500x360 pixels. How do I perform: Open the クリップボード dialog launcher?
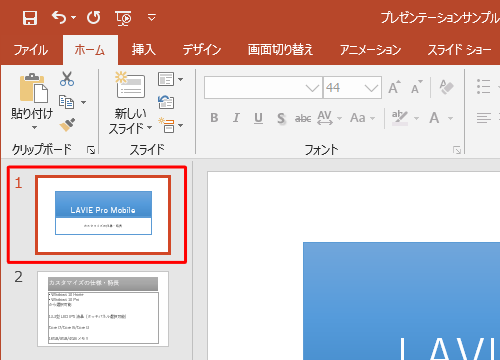[91, 151]
